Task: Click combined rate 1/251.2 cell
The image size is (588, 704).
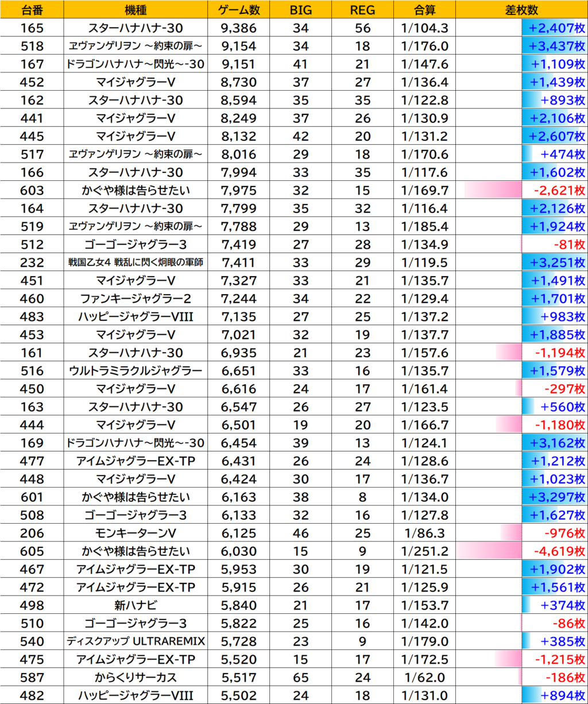Action: tap(425, 551)
